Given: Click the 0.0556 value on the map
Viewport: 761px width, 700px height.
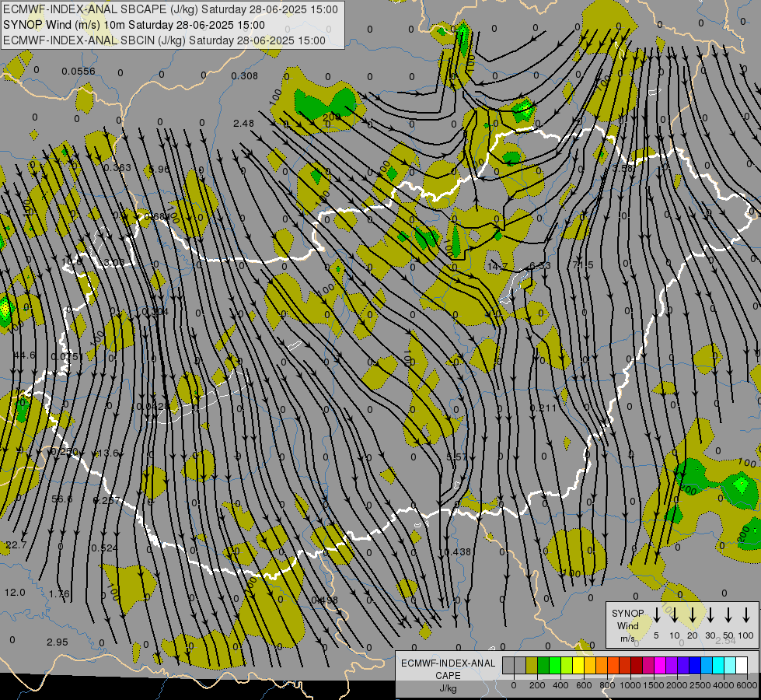Looking at the screenshot, I should point(79,72).
